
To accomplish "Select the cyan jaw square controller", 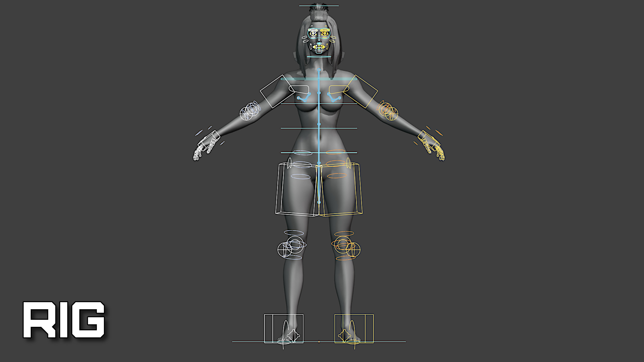I will coord(319,51).
